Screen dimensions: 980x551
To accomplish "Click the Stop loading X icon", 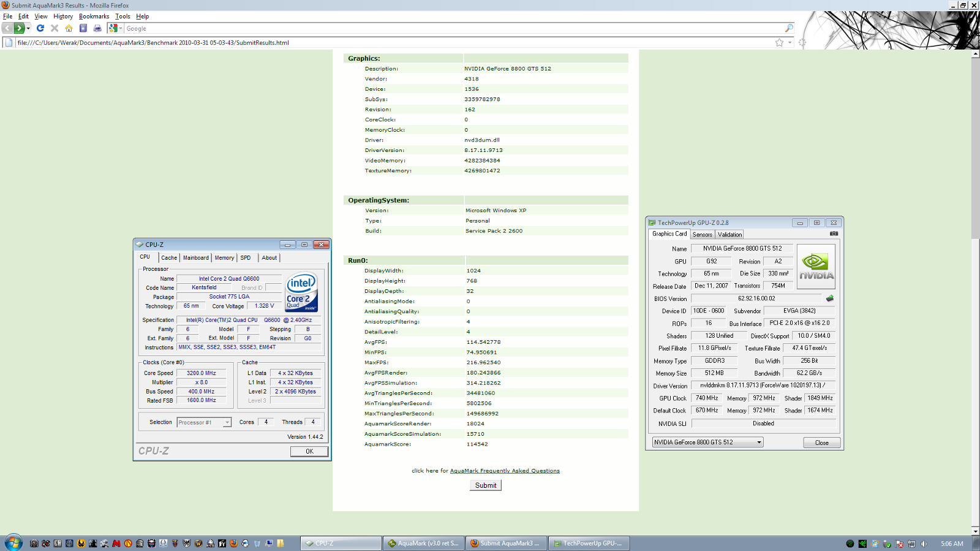I will pos(55,28).
